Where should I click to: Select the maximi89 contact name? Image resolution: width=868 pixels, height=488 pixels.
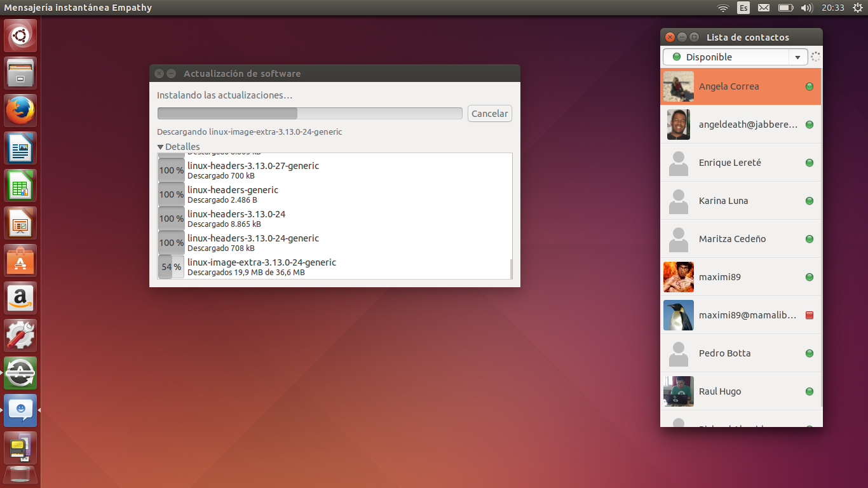pyautogui.click(x=720, y=277)
